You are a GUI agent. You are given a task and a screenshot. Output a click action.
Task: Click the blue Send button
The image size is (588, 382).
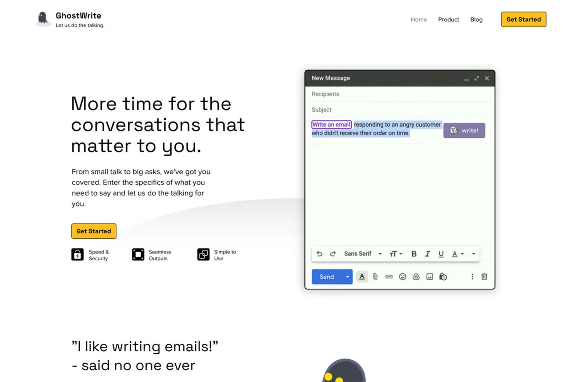(x=327, y=277)
